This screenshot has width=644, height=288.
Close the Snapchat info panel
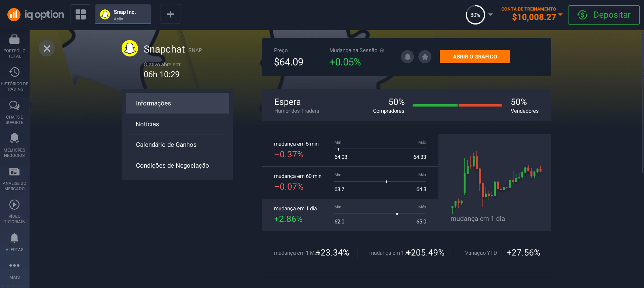click(x=47, y=48)
